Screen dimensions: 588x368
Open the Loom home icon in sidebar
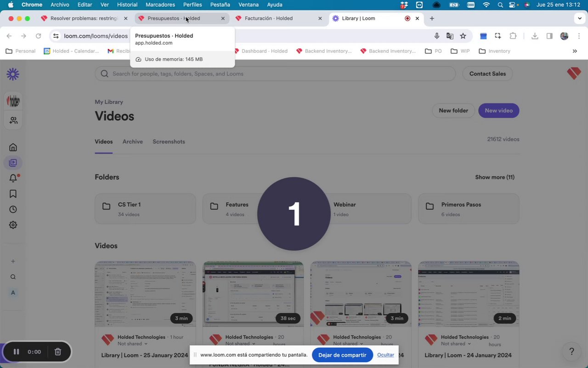click(13, 147)
